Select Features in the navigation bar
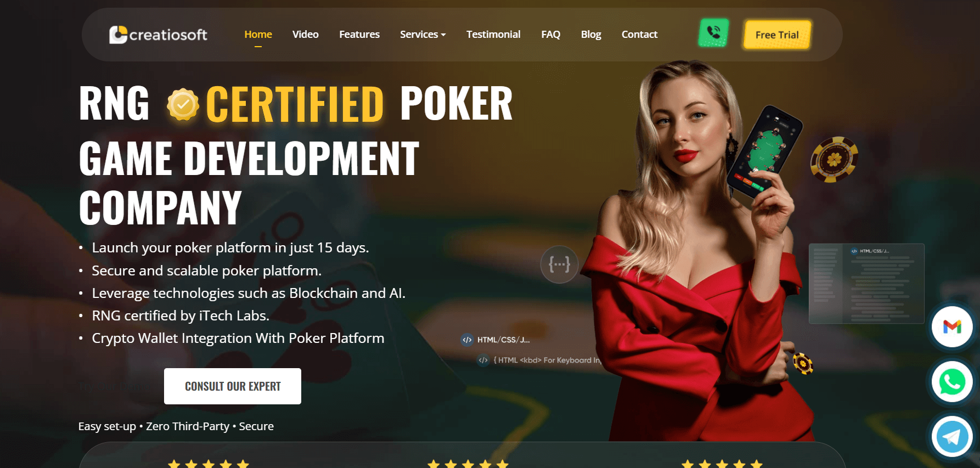The height and width of the screenshot is (468, 980). pos(359,35)
